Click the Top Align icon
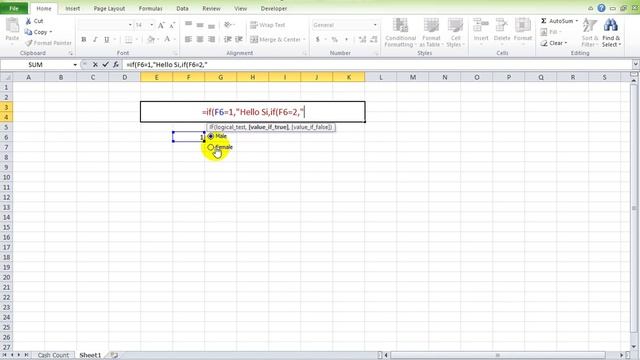The image size is (640, 360). [188, 25]
